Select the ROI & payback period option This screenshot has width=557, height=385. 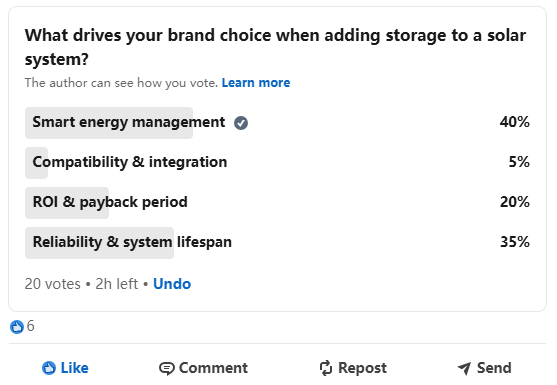pos(277,203)
